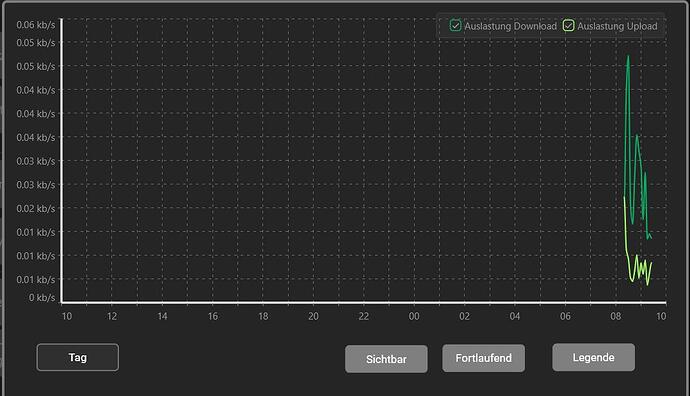Uncheck the Auslastung Upload checkbox

569,26
